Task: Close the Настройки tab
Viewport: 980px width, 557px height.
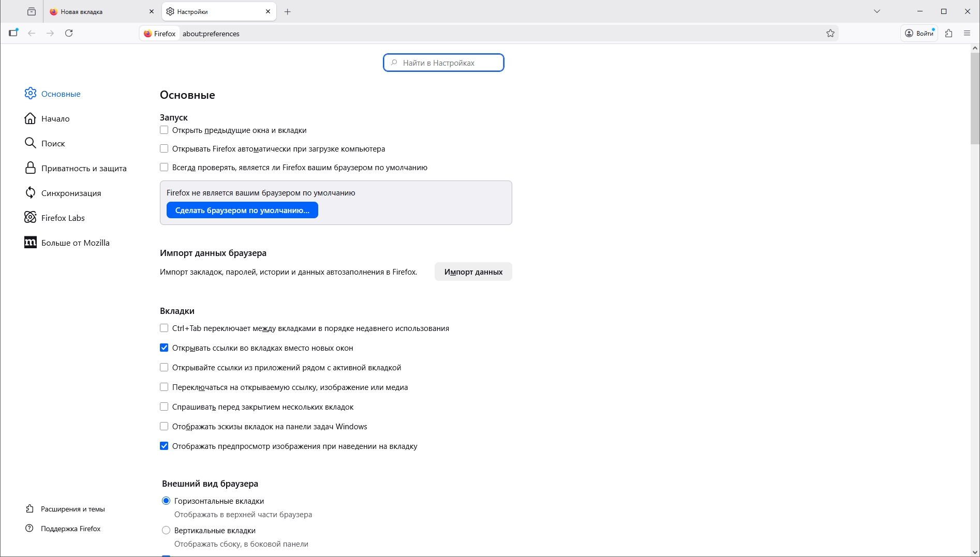Action: click(268, 11)
